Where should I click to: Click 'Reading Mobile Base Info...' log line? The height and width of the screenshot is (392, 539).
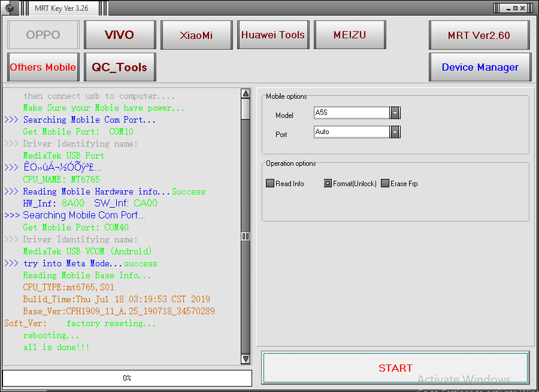coord(87,275)
